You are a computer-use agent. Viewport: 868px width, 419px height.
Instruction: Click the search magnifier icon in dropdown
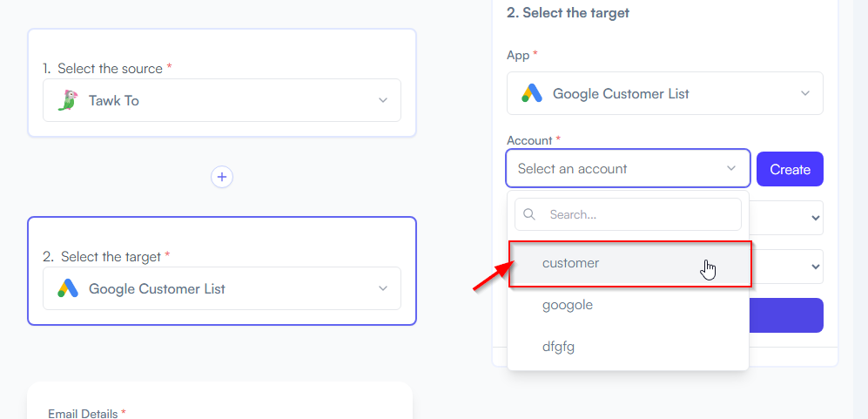[529, 214]
